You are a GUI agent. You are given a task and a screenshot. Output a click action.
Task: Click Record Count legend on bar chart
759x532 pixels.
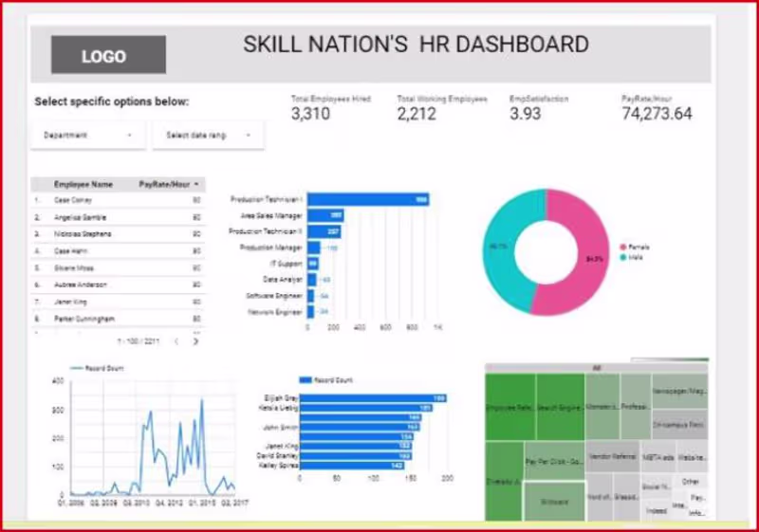325,380
